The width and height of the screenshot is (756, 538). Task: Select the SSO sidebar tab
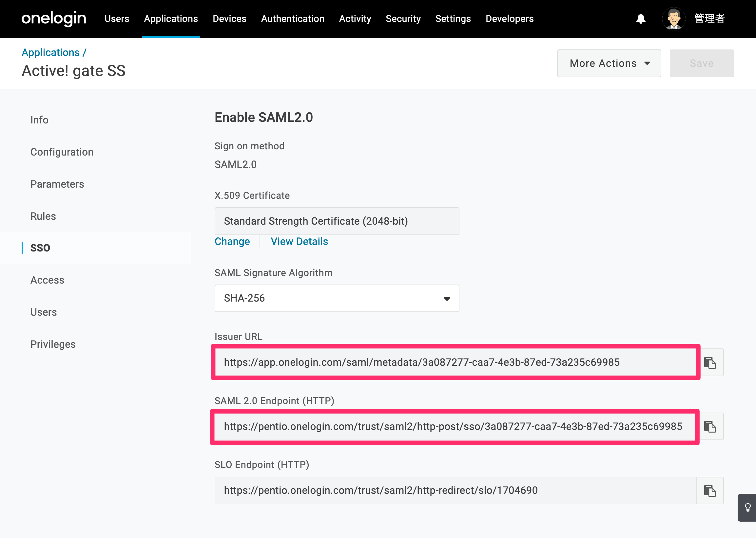click(x=40, y=248)
